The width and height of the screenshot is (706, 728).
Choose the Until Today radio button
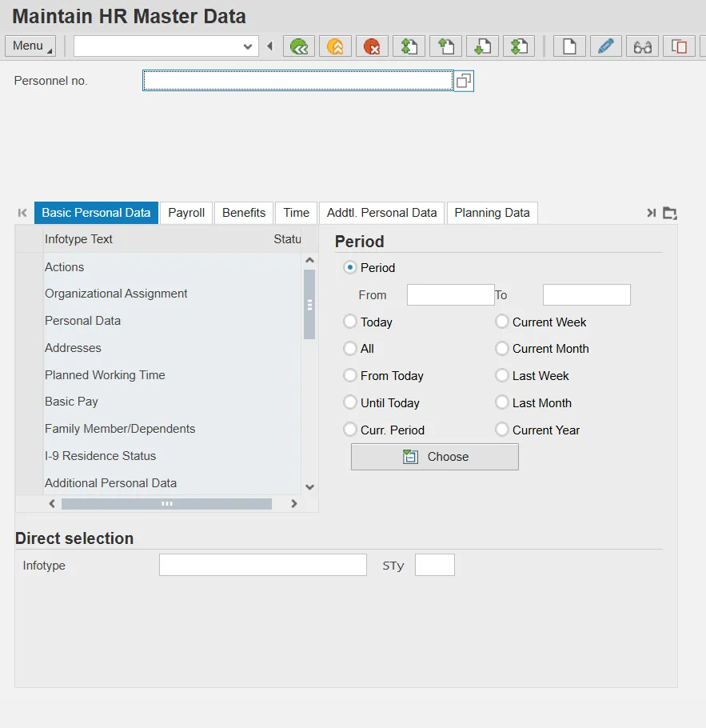pyautogui.click(x=350, y=402)
